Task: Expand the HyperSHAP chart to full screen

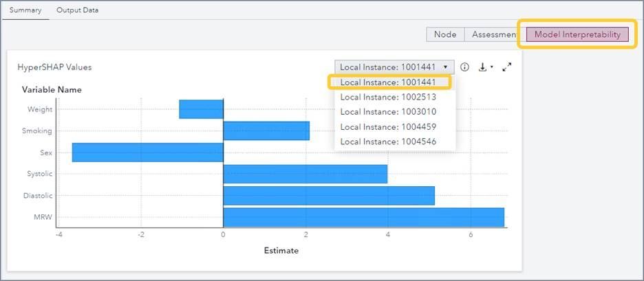Action: pyautogui.click(x=507, y=67)
